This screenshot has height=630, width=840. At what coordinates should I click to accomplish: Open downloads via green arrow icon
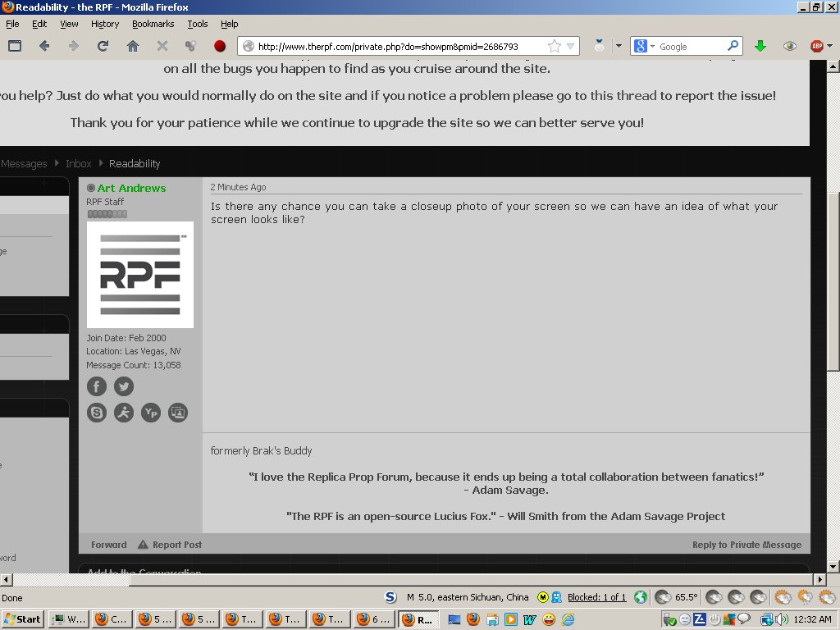coord(760,46)
